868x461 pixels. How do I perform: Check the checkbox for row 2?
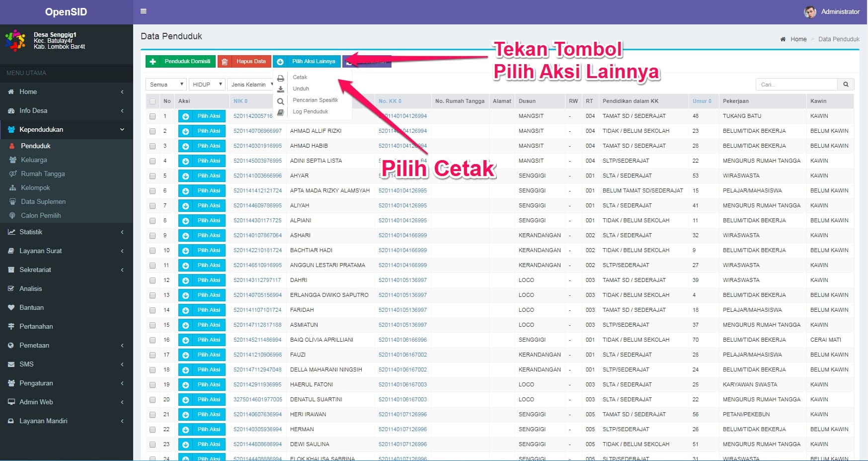153,131
